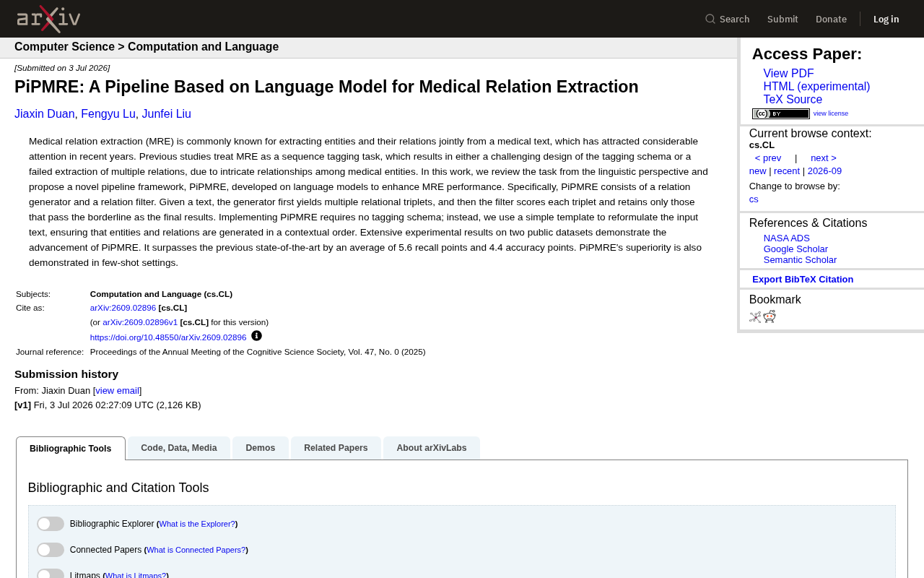The height and width of the screenshot is (578, 924).
Task: Click the arXiv logo
Action: [48, 19]
